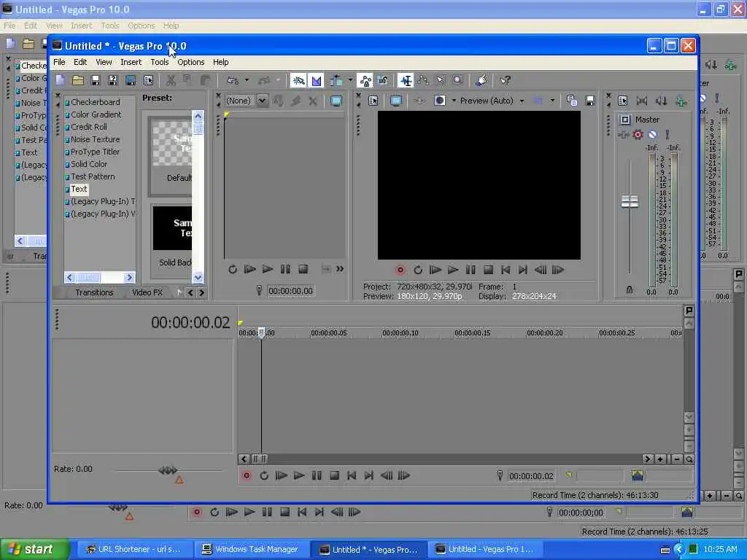Switch to the Transitions tab
The image size is (747, 560).
coord(94,292)
